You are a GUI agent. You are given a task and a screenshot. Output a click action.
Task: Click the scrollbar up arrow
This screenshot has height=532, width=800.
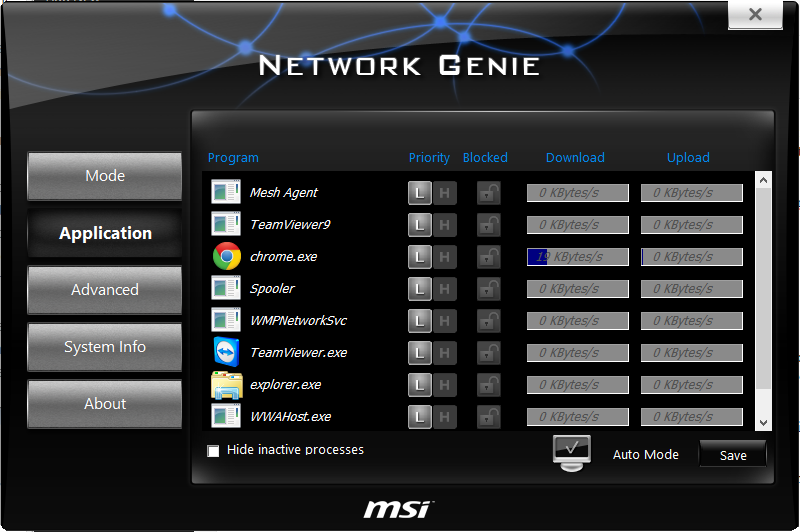click(763, 180)
